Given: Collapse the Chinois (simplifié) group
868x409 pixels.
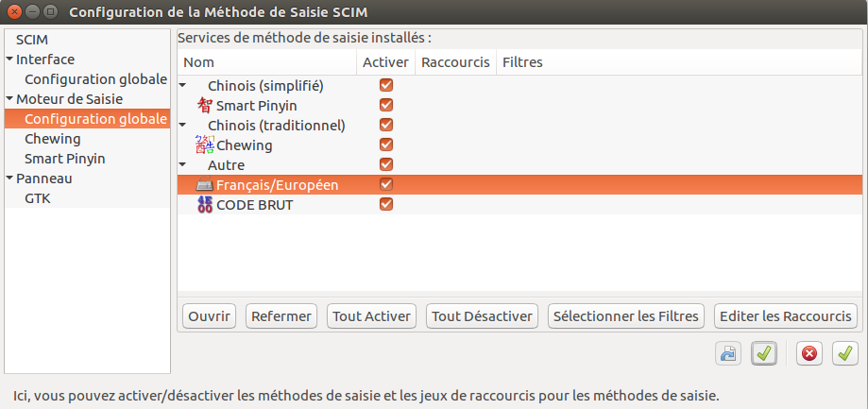Looking at the screenshot, I should [x=182, y=86].
